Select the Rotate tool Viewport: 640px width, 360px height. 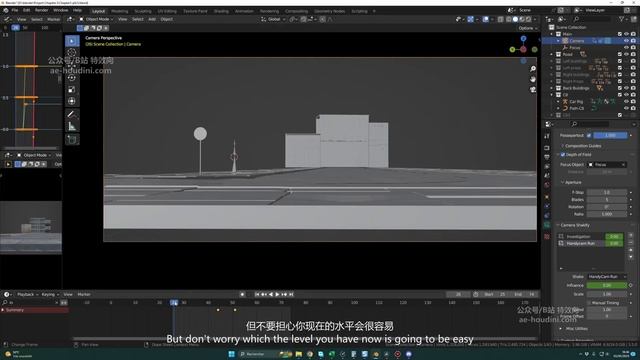[x=72, y=78]
